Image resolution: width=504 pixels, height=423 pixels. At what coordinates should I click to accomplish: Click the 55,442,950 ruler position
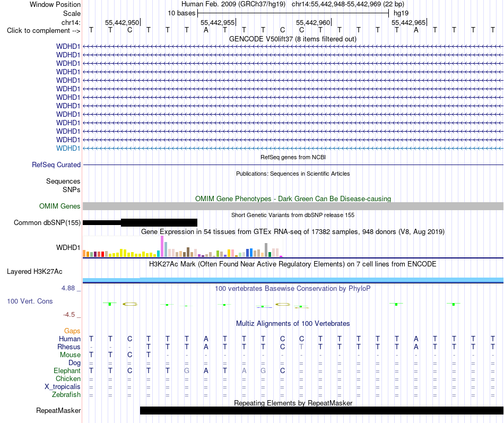coord(122,23)
